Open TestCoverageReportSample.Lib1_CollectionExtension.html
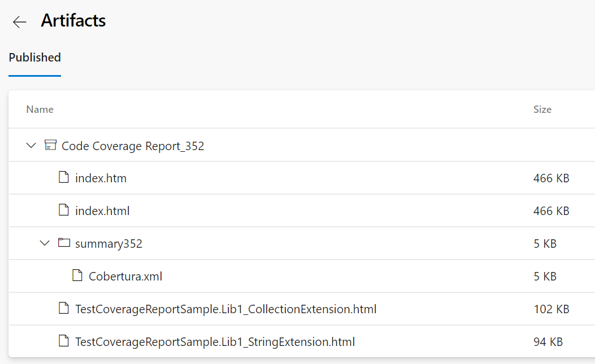595x364 pixels. [x=225, y=309]
